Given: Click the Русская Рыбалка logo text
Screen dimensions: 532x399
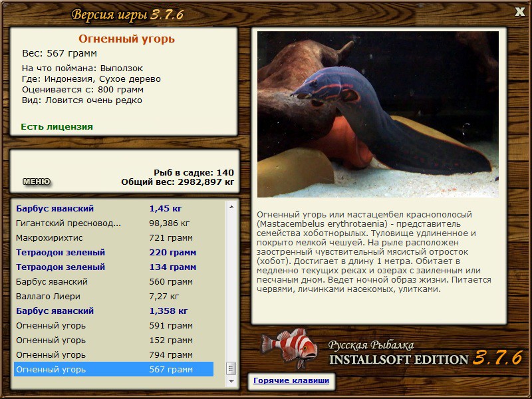Looking at the screenshot, I should point(371,345).
